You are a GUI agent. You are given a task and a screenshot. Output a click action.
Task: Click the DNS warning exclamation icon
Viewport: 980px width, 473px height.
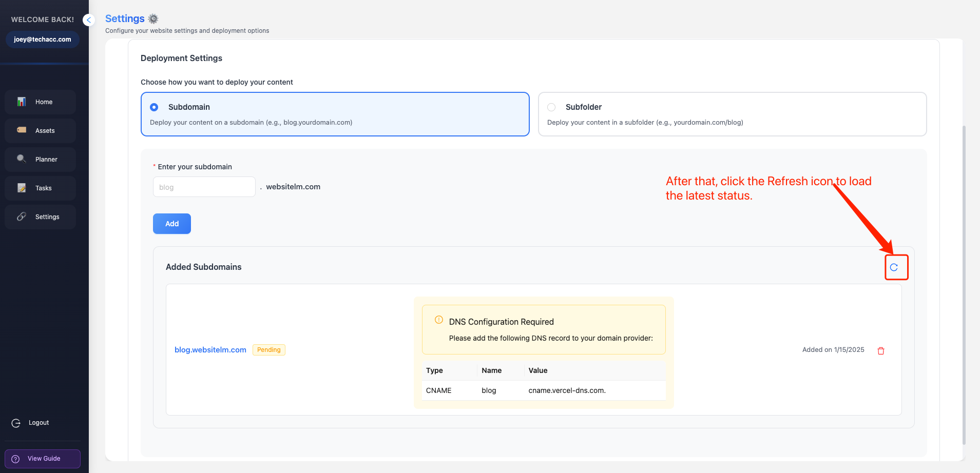click(x=439, y=320)
